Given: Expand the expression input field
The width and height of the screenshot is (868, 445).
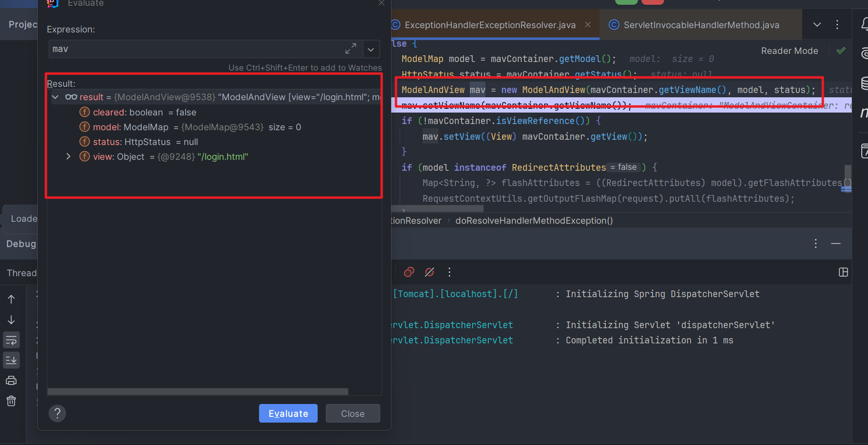Looking at the screenshot, I should (x=351, y=49).
